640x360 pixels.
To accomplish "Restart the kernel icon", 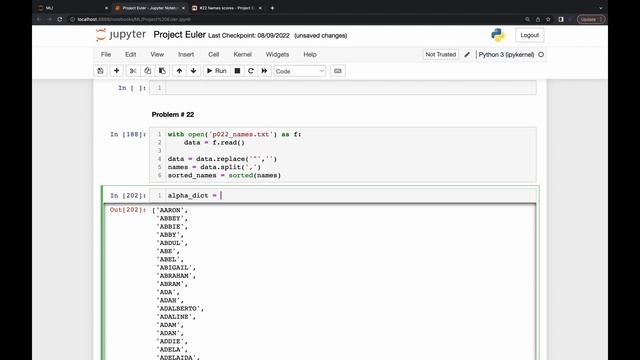I will point(251,71).
